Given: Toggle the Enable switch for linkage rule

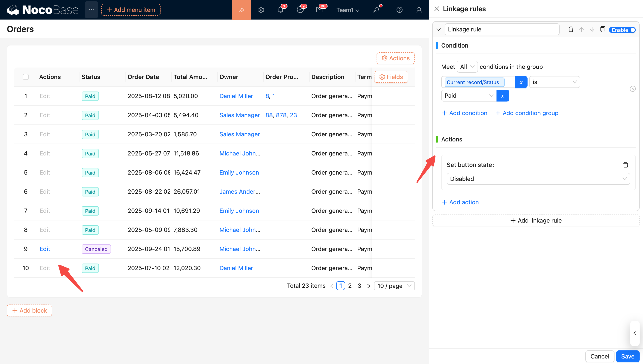Looking at the screenshot, I should click(622, 30).
